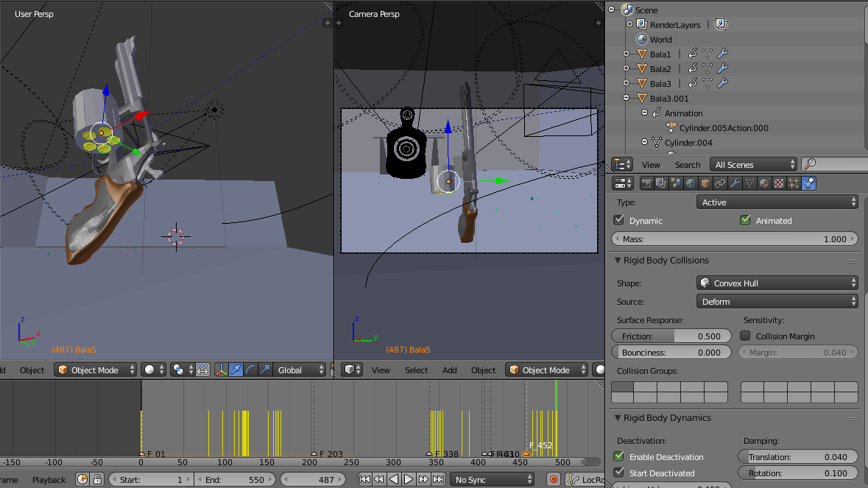The image size is (868, 488).
Task: Open the World properties tab globe icon
Action: [691, 183]
